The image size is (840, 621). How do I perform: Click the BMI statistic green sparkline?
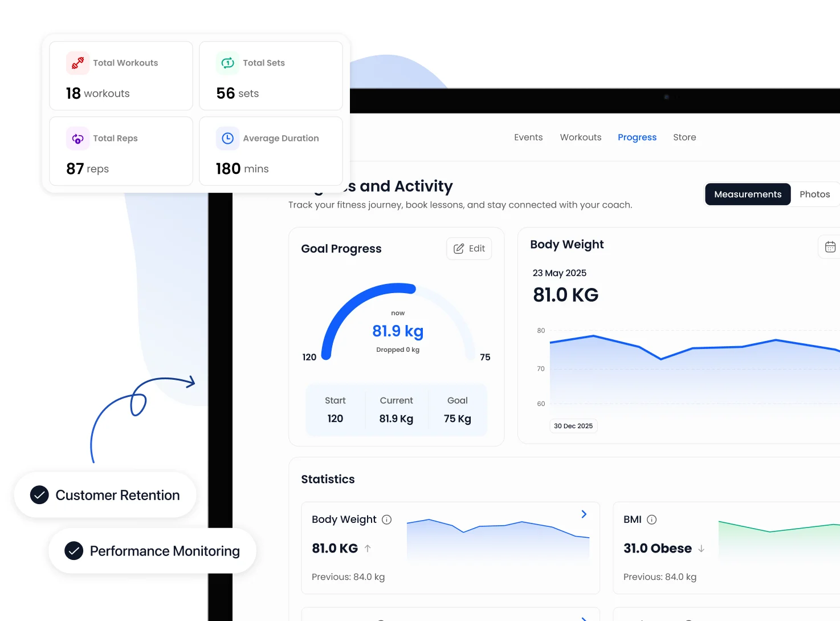pos(779,539)
